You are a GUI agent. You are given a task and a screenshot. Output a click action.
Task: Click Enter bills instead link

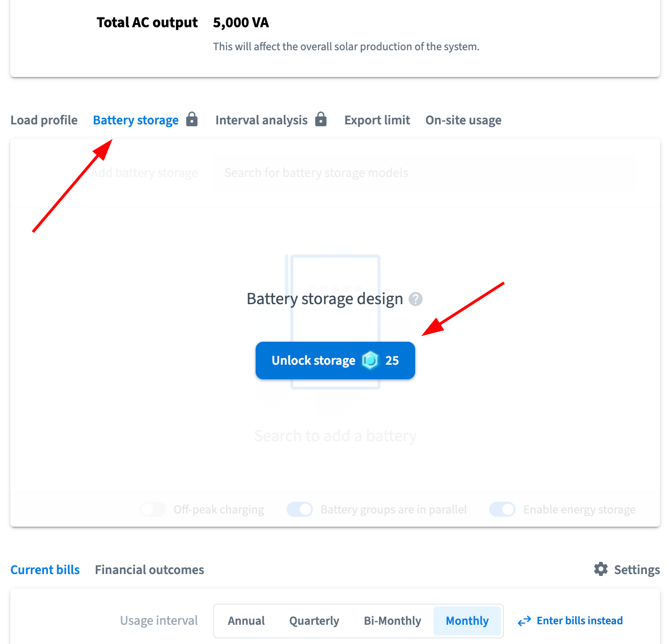[580, 621]
